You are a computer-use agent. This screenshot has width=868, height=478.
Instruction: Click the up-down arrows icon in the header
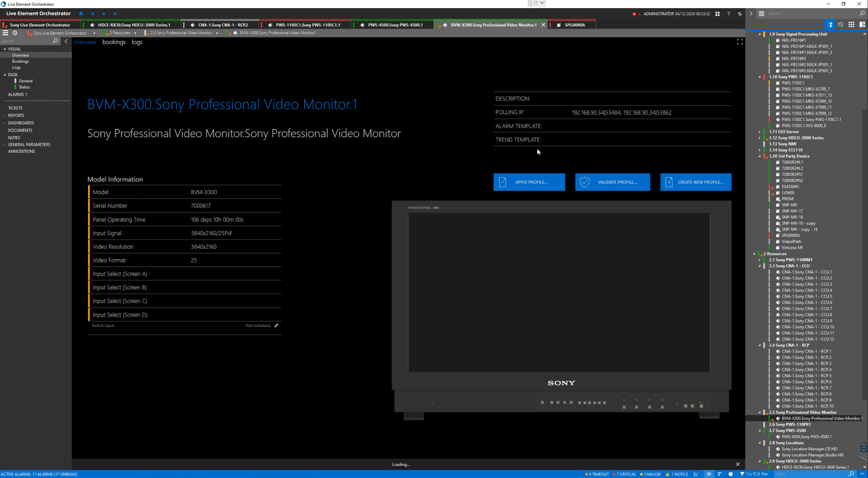740,14
